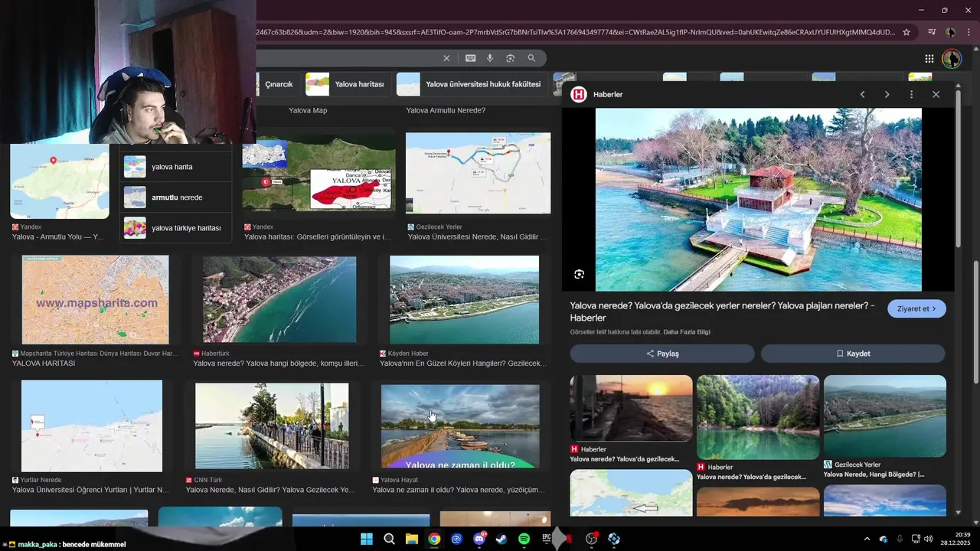Open taskbar Search
Image resolution: width=980 pixels, height=551 pixels.
click(x=389, y=539)
